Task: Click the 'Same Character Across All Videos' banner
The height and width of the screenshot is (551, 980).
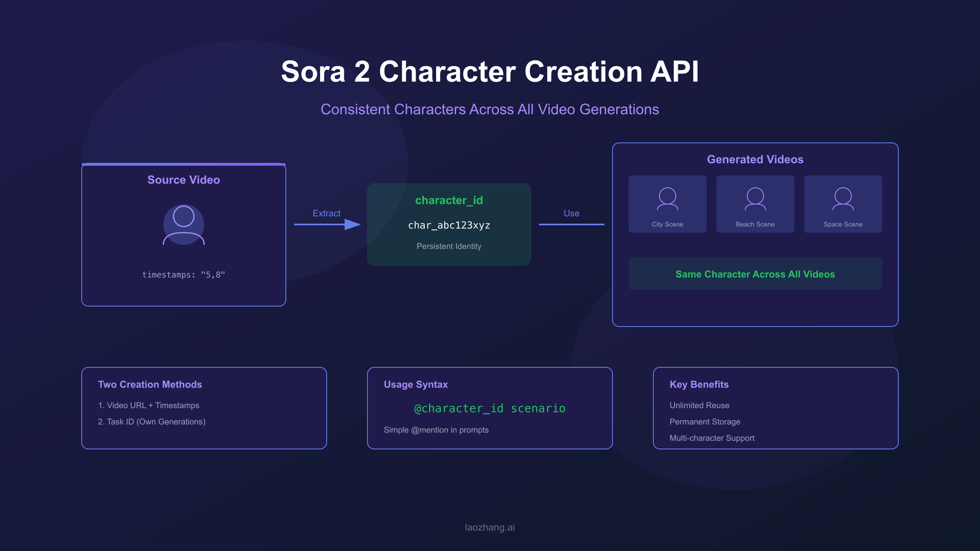Action: pyautogui.click(x=755, y=274)
